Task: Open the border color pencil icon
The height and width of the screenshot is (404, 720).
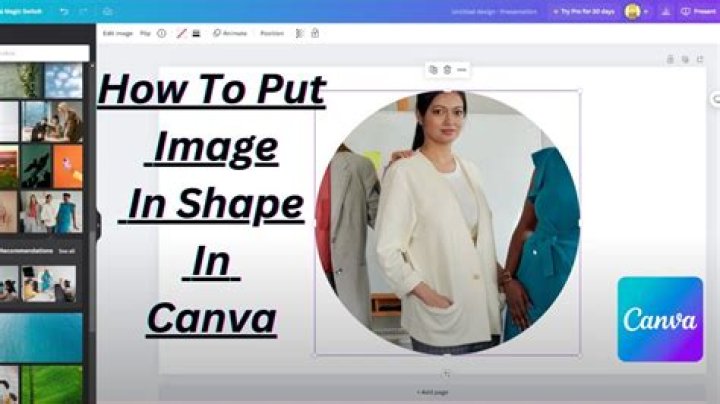Action: coord(181,34)
